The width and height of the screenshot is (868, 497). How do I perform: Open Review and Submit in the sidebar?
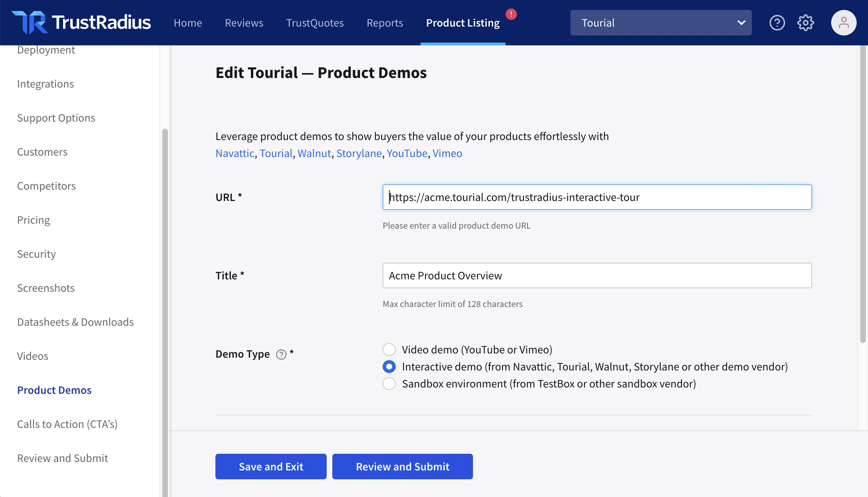62,458
